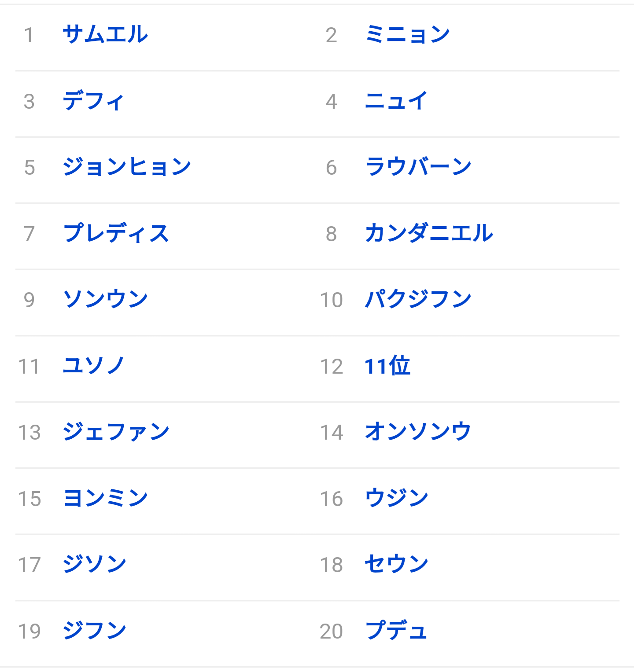Open the ソンウン ranked item

point(105,300)
